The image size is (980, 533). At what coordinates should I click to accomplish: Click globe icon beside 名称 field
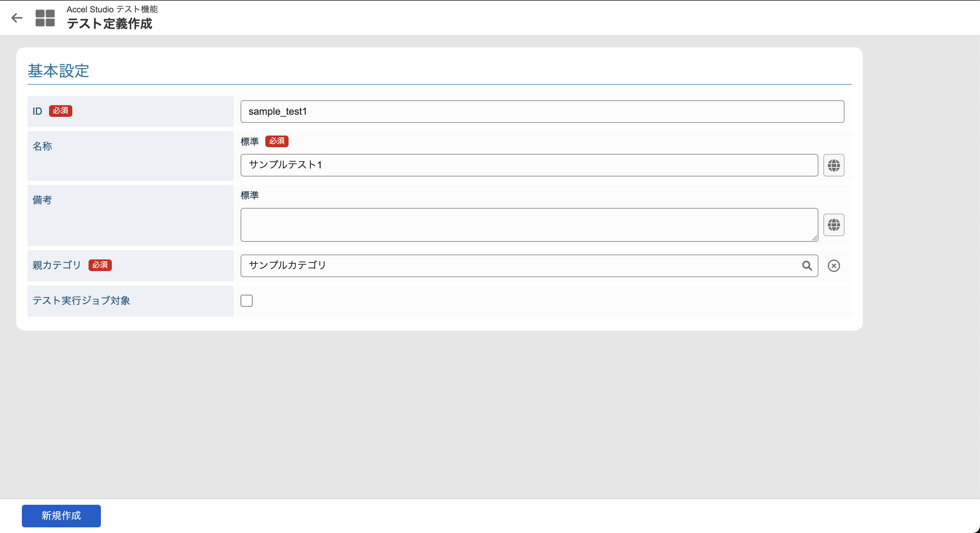pos(834,165)
